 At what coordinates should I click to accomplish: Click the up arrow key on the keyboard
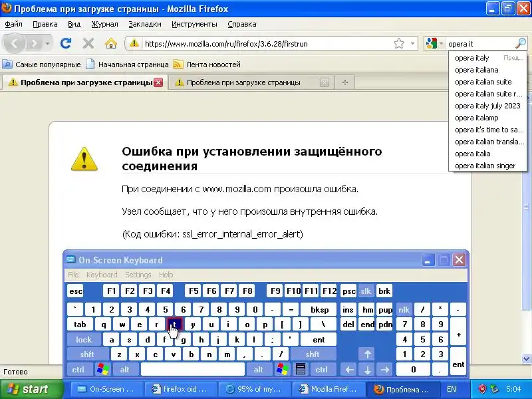[x=368, y=354]
